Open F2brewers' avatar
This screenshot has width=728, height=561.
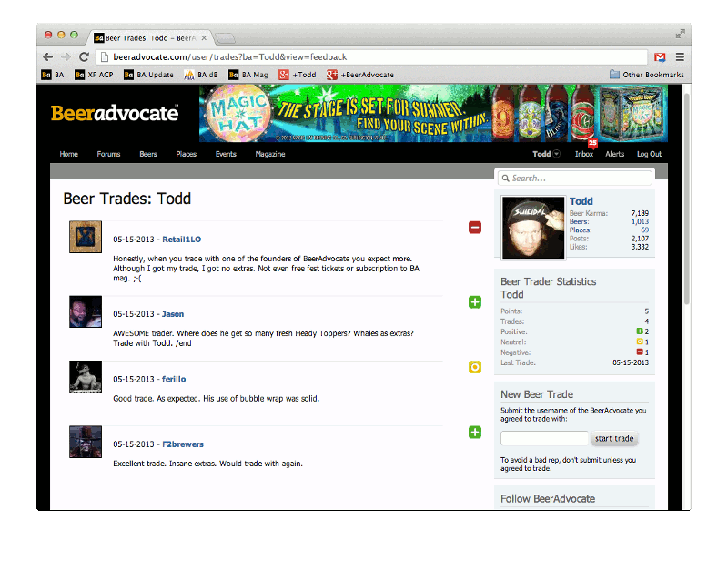(86, 442)
